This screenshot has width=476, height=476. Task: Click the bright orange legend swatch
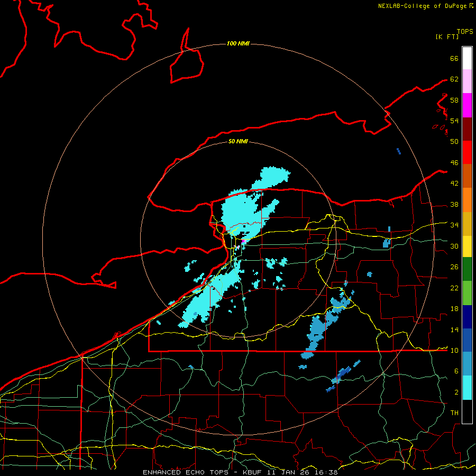pyautogui.click(x=467, y=200)
